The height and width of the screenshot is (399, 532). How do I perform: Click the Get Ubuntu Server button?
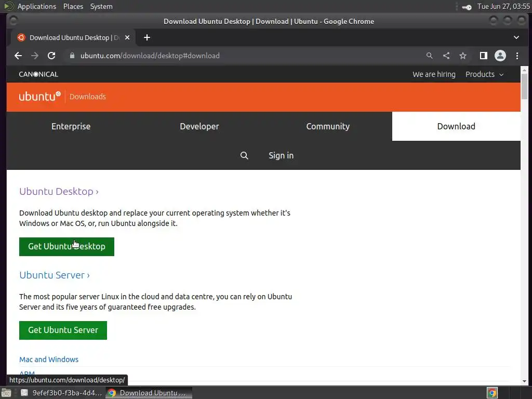pos(63,330)
